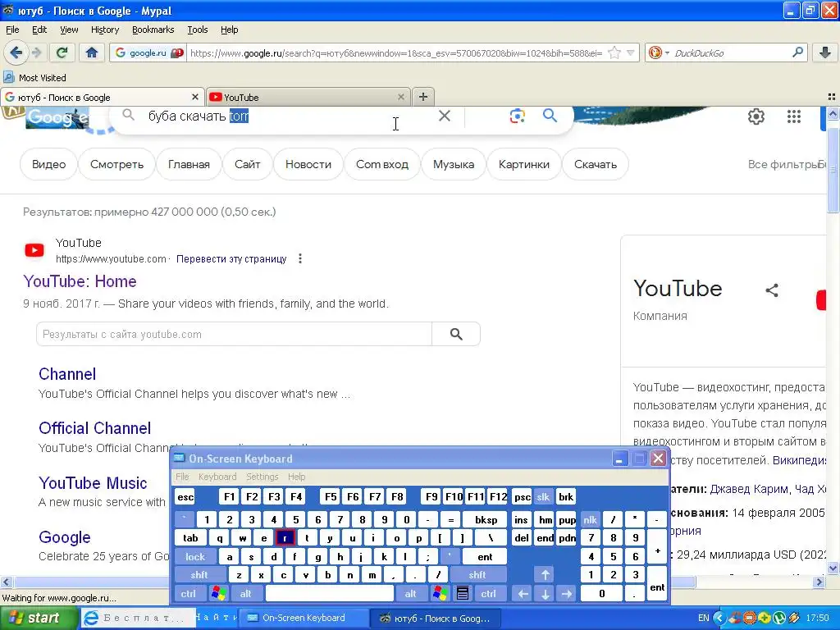The height and width of the screenshot is (630, 840).
Task: Bookmark this page with the star icon
Action: click(614, 52)
